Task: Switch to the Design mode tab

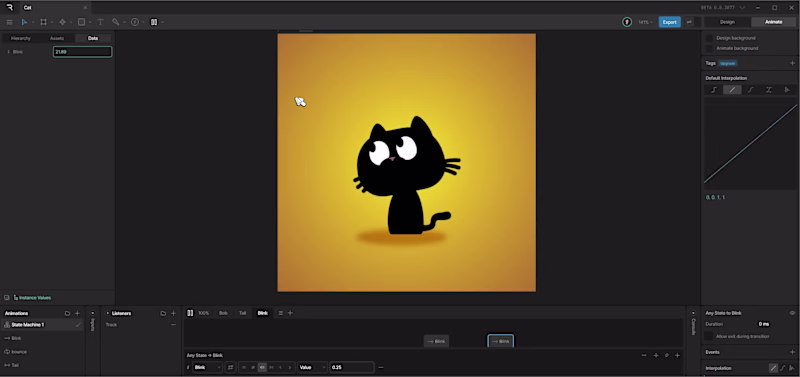Action: 727,22
